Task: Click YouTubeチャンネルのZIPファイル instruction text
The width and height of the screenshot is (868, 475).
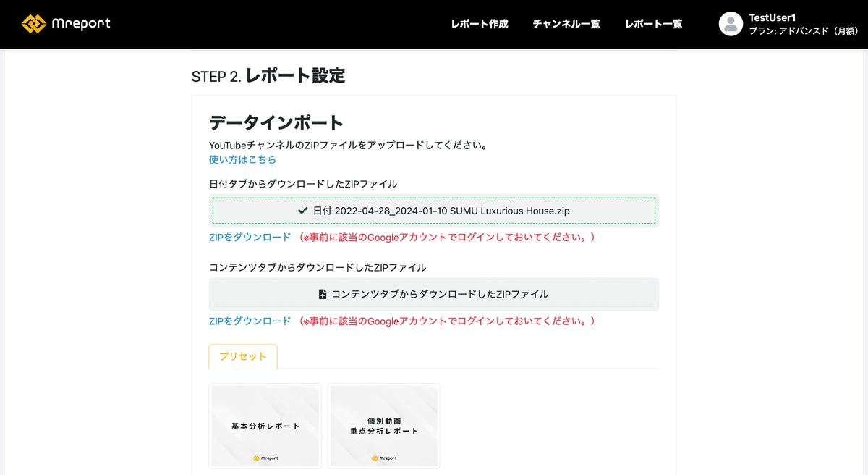Action: tap(349, 145)
